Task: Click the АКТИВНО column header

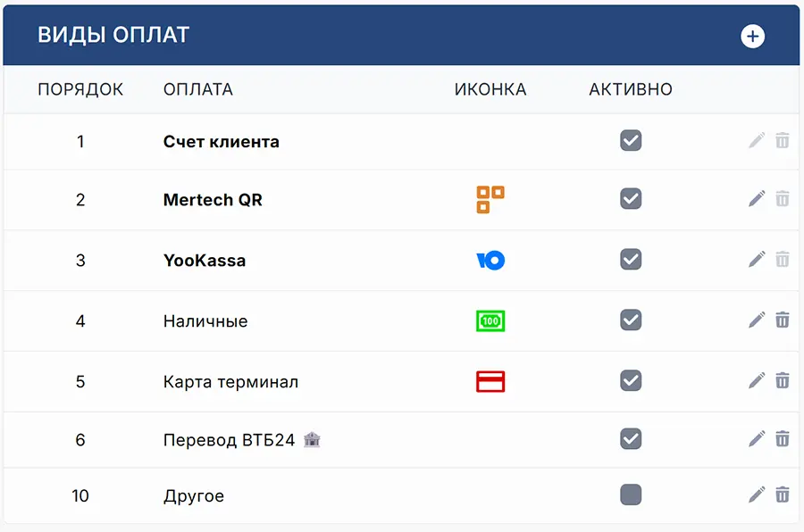Action: (630, 89)
